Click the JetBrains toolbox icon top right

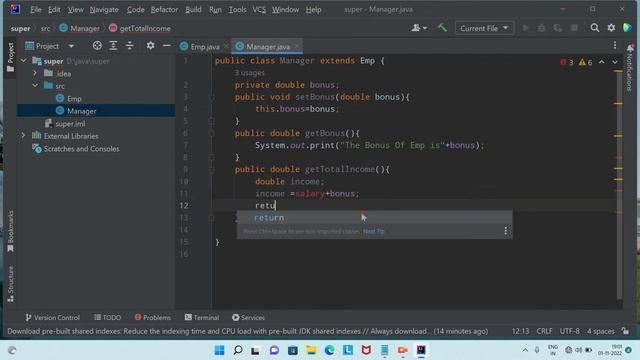[627, 28]
